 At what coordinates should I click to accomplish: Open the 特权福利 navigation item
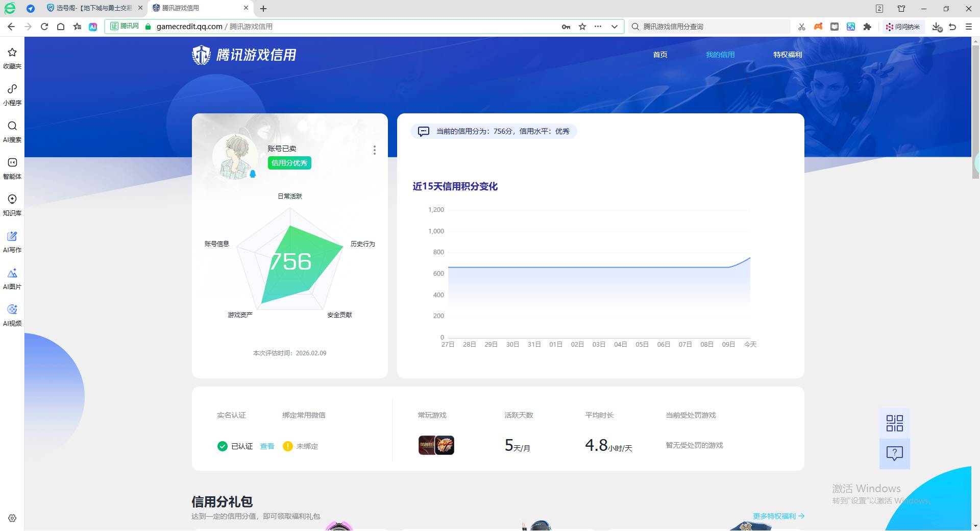coord(788,55)
